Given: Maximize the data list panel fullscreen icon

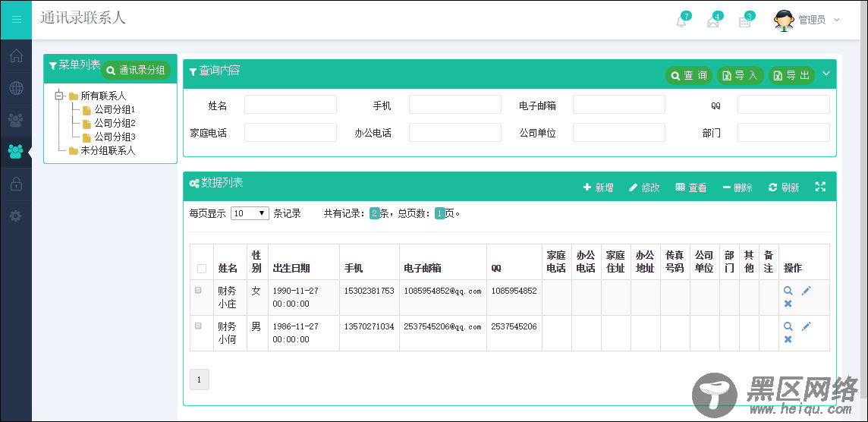Looking at the screenshot, I should point(820,187).
